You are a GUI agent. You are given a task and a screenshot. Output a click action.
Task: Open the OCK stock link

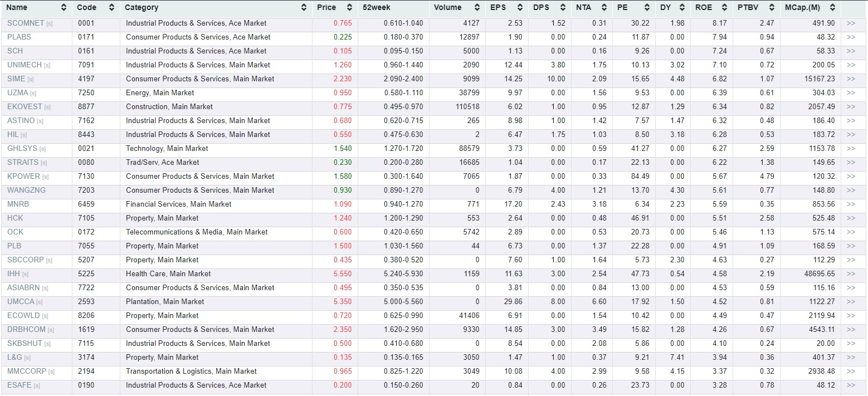pos(16,232)
